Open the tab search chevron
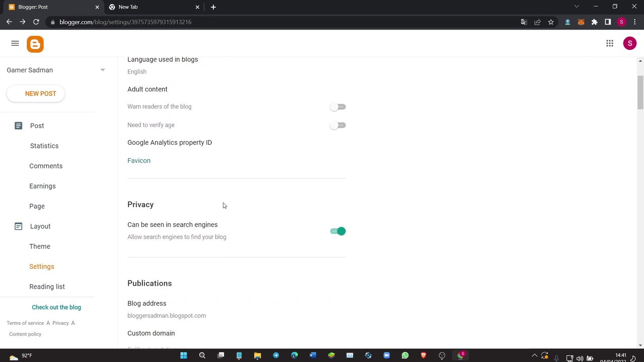This screenshot has width=644, height=362. coord(577,7)
